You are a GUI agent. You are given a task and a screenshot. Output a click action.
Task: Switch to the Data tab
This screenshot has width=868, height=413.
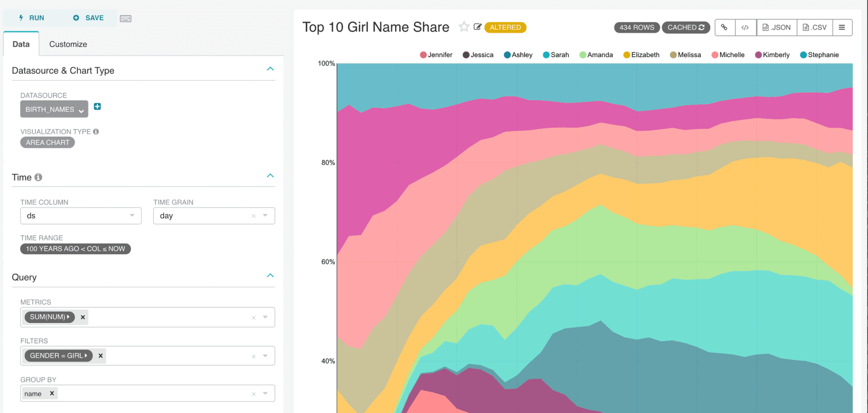(x=21, y=44)
